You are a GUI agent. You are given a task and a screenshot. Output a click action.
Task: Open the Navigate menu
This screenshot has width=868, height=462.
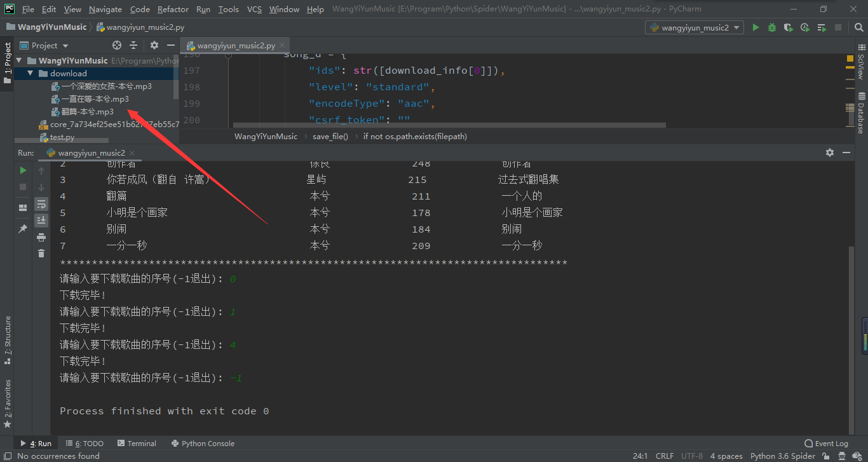(105, 9)
